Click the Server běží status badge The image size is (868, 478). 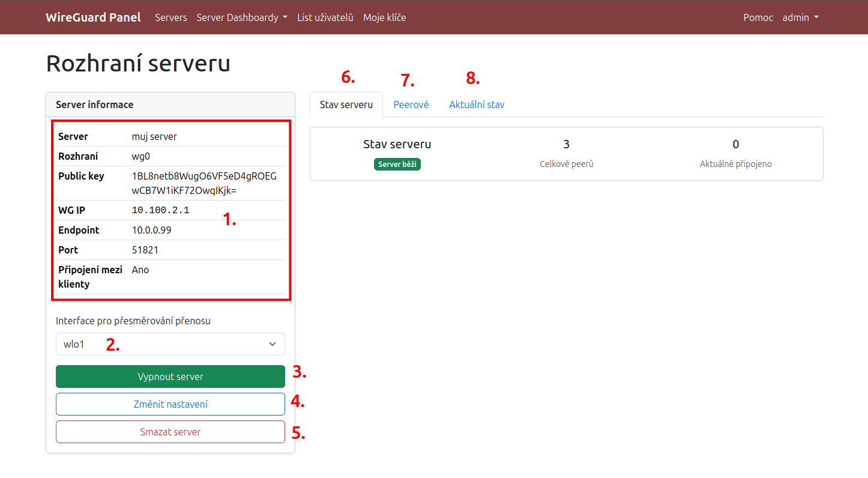coord(397,164)
